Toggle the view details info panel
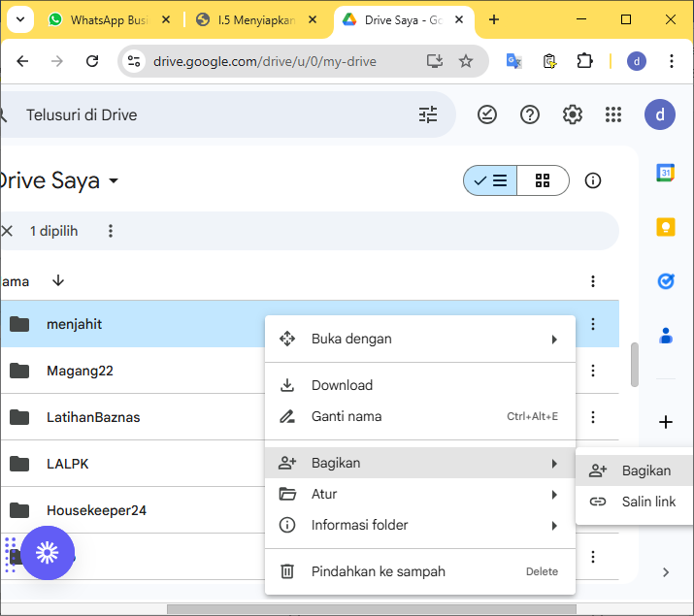 coord(593,180)
